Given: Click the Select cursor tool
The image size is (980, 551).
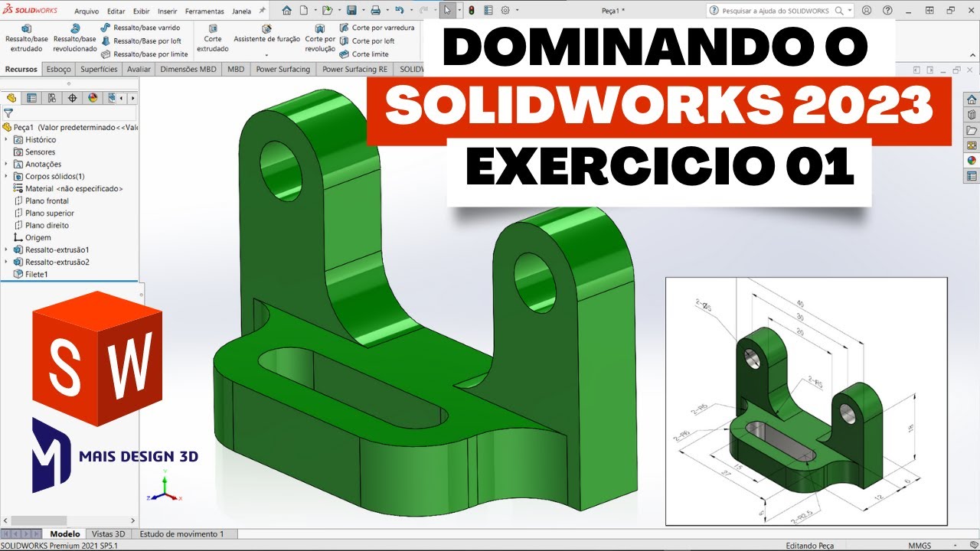Looking at the screenshot, I should (448, 11).
